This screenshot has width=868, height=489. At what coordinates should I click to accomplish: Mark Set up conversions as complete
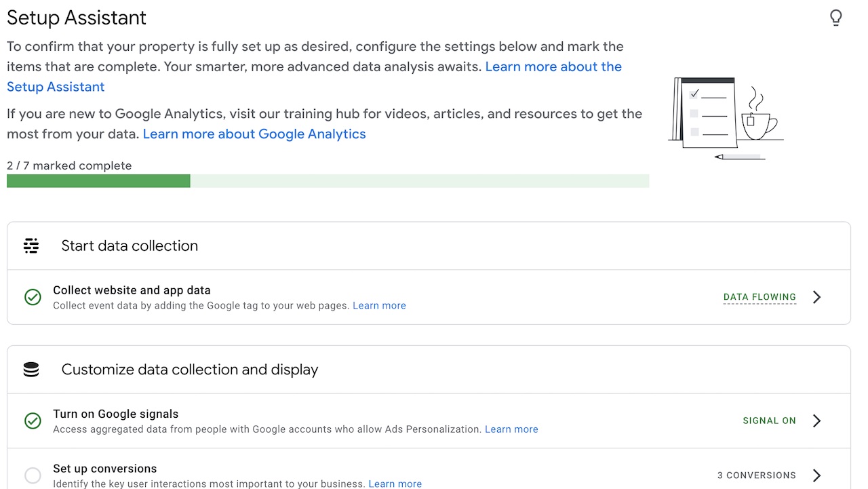coord(33,475)
